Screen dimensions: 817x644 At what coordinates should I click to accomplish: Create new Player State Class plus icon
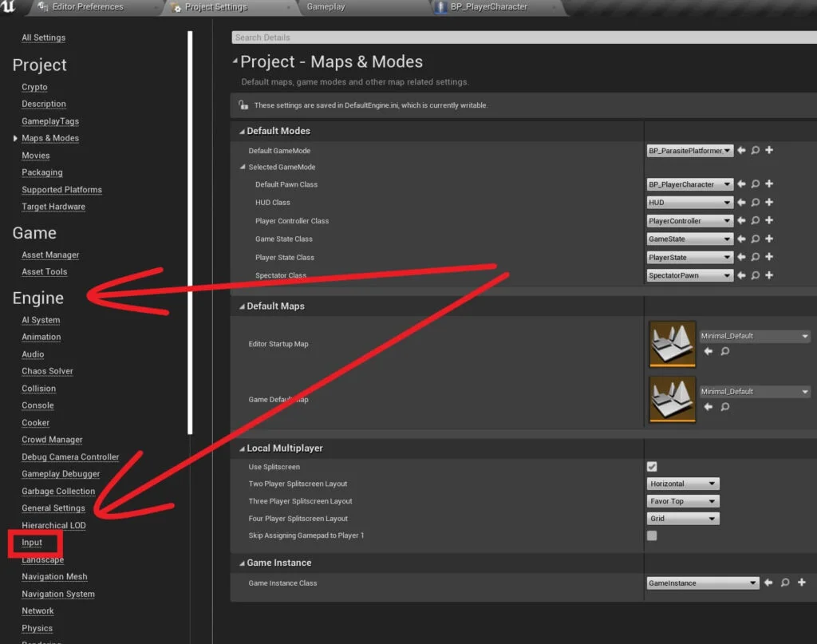(769, 257)
